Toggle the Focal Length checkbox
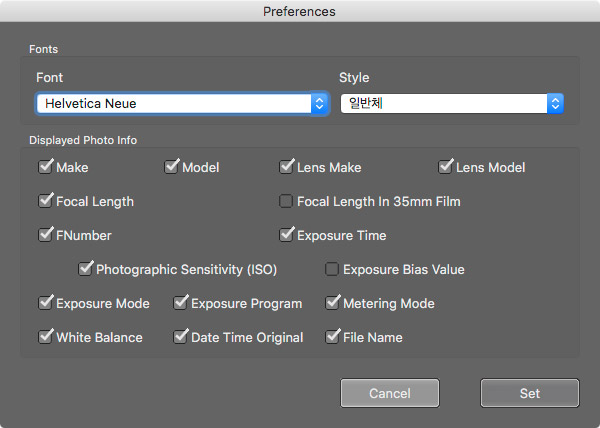The height and width of the screenshot is (428, 600). click(45, 201)
